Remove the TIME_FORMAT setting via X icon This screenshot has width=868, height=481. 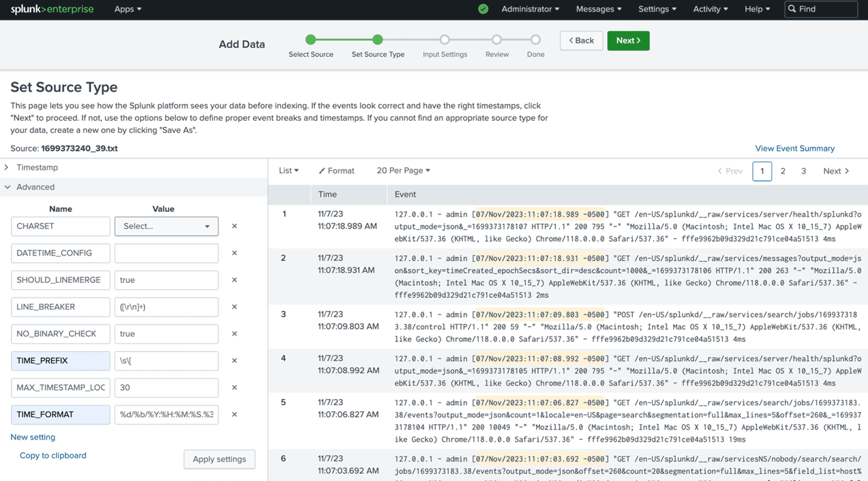coord(234,414)
